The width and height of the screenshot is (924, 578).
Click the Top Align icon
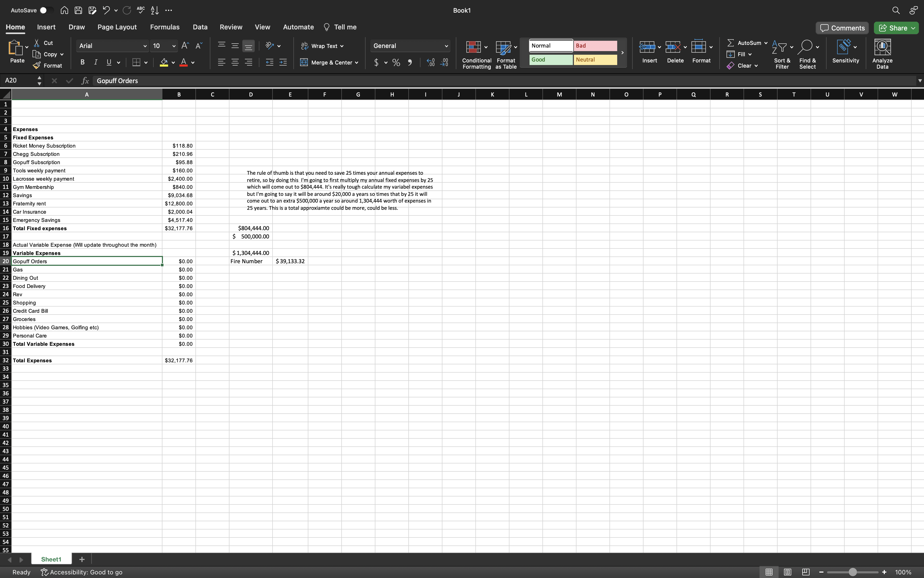(x=221, y=45)
